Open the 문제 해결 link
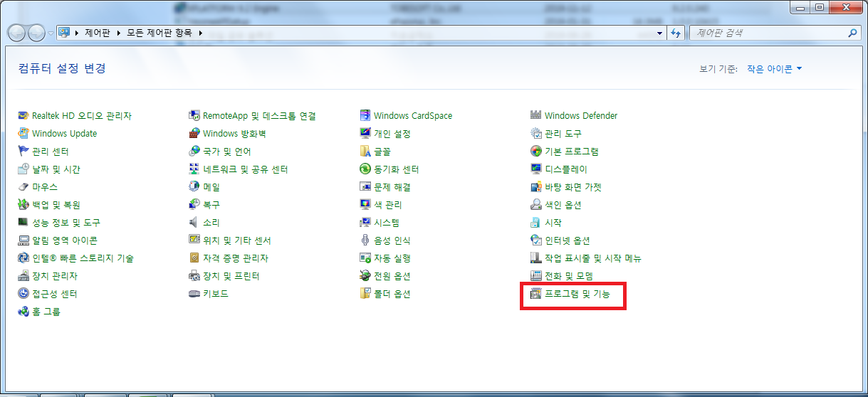 click(392, 186)
